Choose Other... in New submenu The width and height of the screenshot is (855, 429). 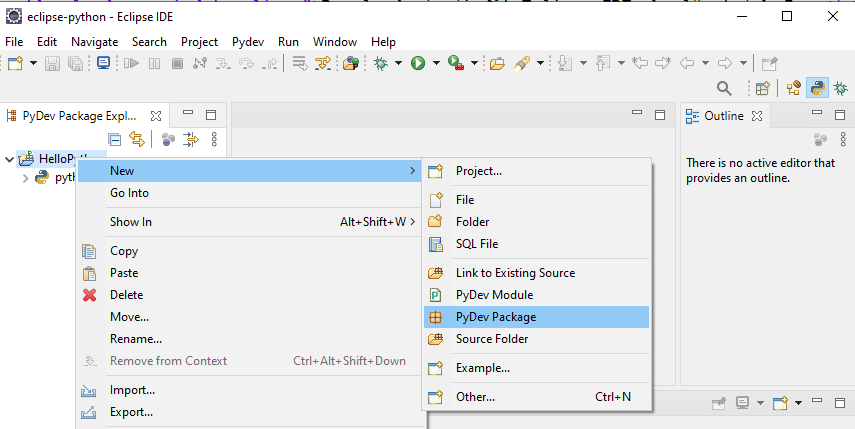click(x=537, y=397)
